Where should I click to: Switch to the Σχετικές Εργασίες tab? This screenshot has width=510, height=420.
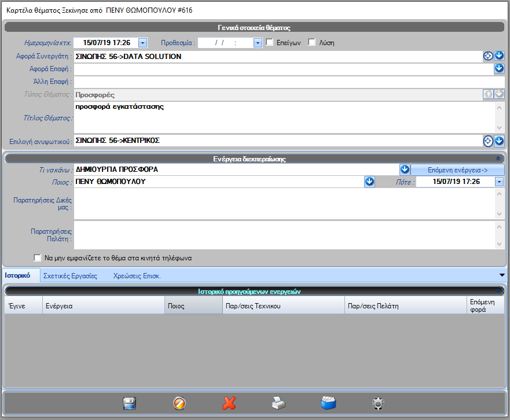coord(72,276)
